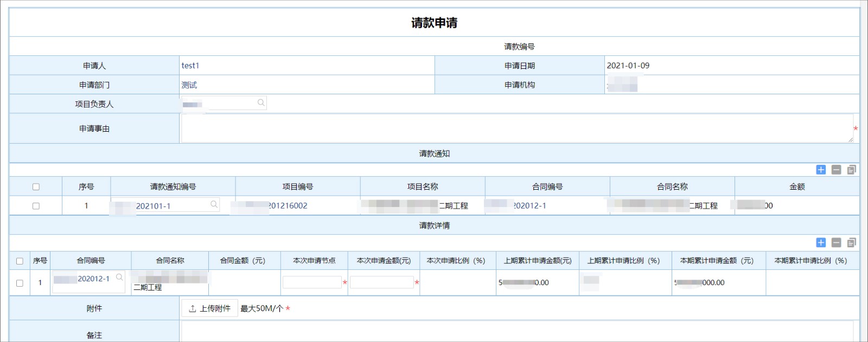Click applicant value test1
The width and height of the screenshot is (868, 342).
click(x=190, y=66)
